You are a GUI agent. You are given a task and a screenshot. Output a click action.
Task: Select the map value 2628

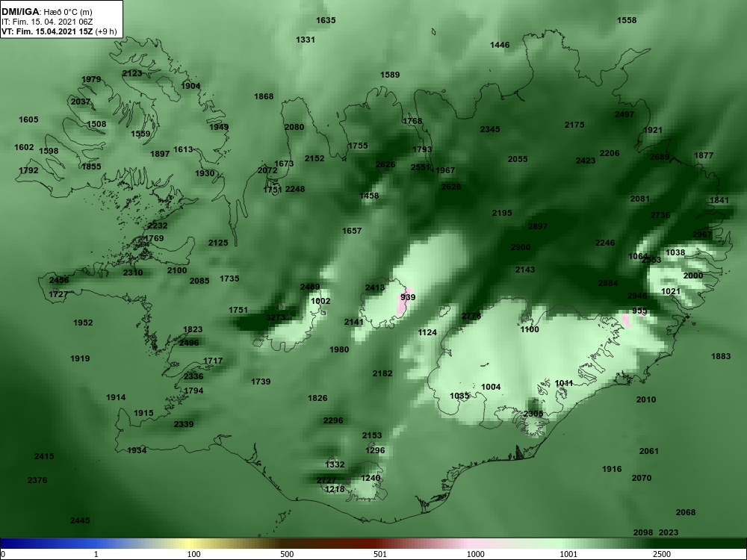click(x=450, y=187)
